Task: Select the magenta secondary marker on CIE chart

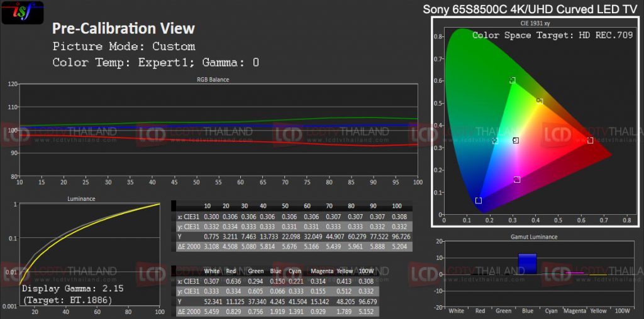Action: [x=517, y=180]
